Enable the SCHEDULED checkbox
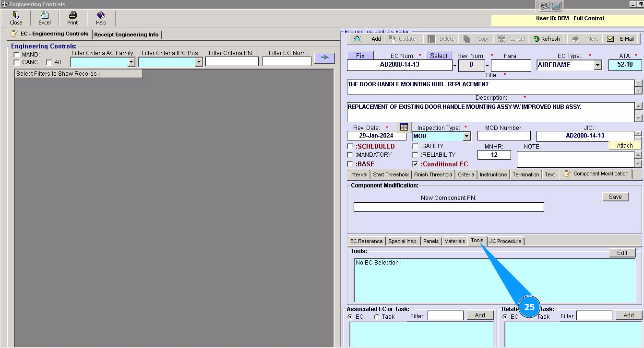644x348 pixels. pyautogui.click(x=350, y=146)
